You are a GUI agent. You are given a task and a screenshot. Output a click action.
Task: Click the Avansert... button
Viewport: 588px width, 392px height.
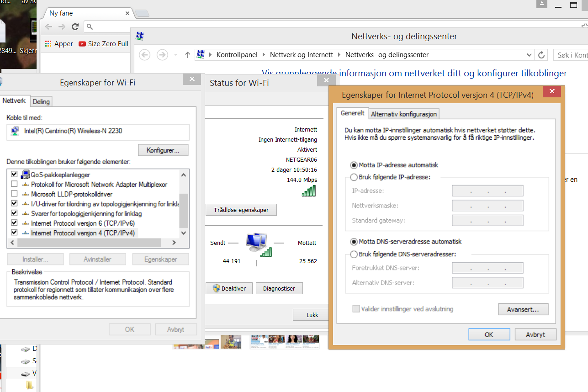point(523,309)
